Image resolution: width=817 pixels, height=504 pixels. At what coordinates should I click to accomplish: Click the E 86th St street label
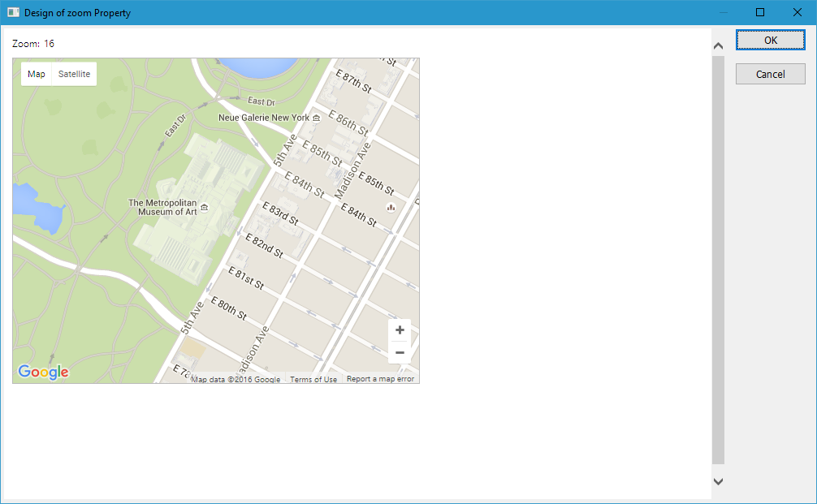348,123
